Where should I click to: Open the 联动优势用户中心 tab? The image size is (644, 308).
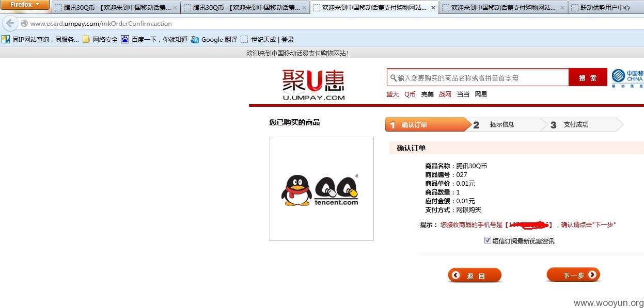606,8
